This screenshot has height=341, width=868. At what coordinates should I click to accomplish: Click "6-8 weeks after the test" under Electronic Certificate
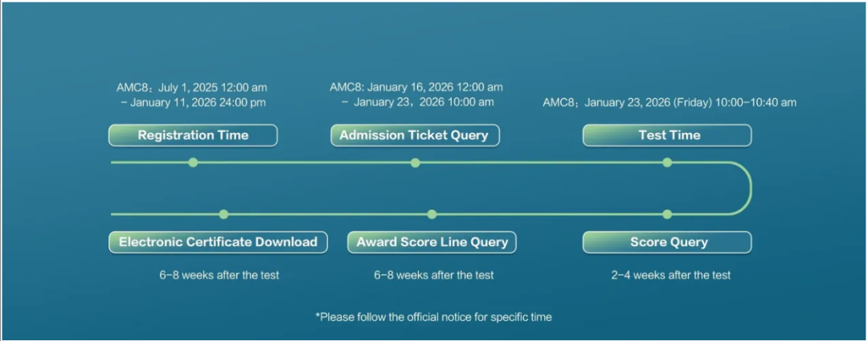pyautogui.click(x=219, y=275)
